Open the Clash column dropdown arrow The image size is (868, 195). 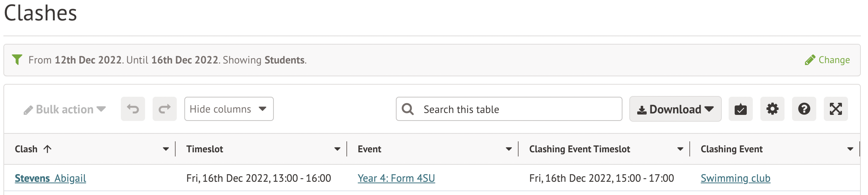166,149
